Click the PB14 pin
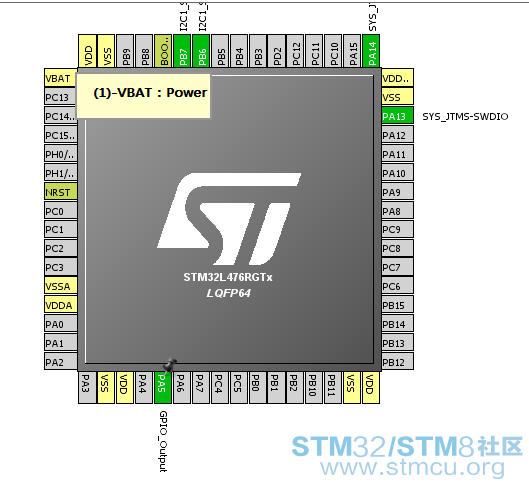 click(x=397, y=324)
